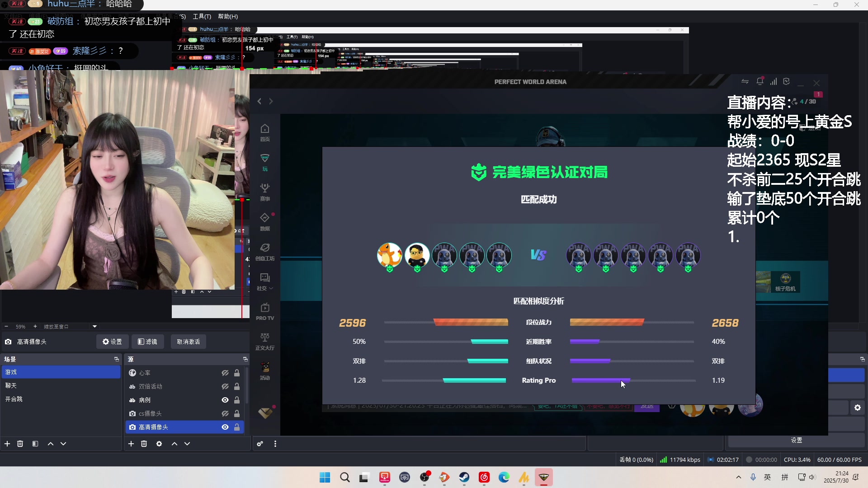Open 创意工坊 workshop planet icon

coord(265,252)
